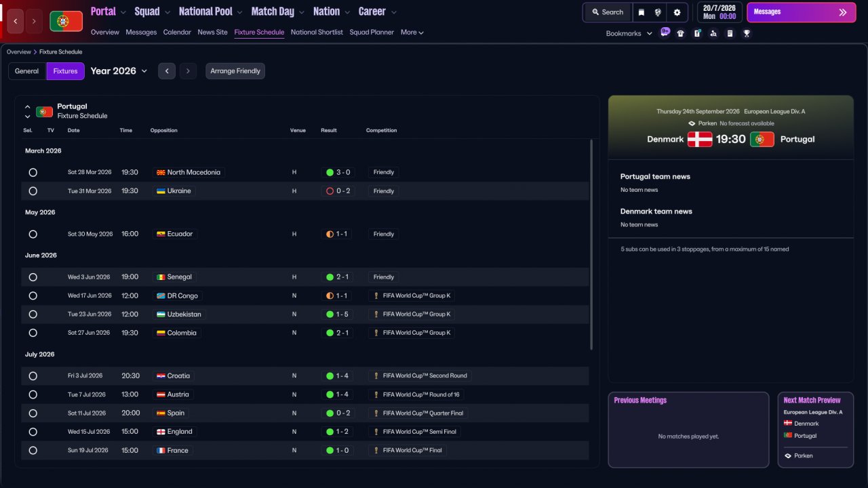Screen dimensions: 868x488
Task: Open the News Site tab
Action: pyautogui.click(x=213, y=33)
